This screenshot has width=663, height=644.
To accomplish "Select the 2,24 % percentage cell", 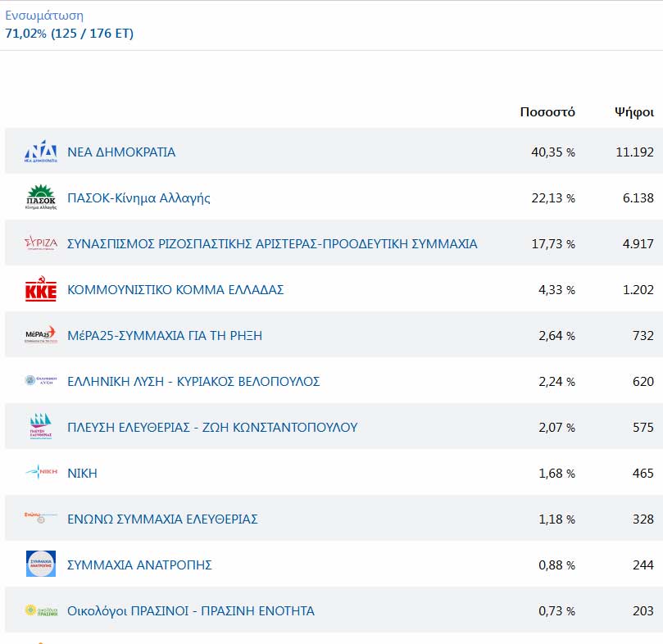I will pyautogui.click(x=556, y=382).
